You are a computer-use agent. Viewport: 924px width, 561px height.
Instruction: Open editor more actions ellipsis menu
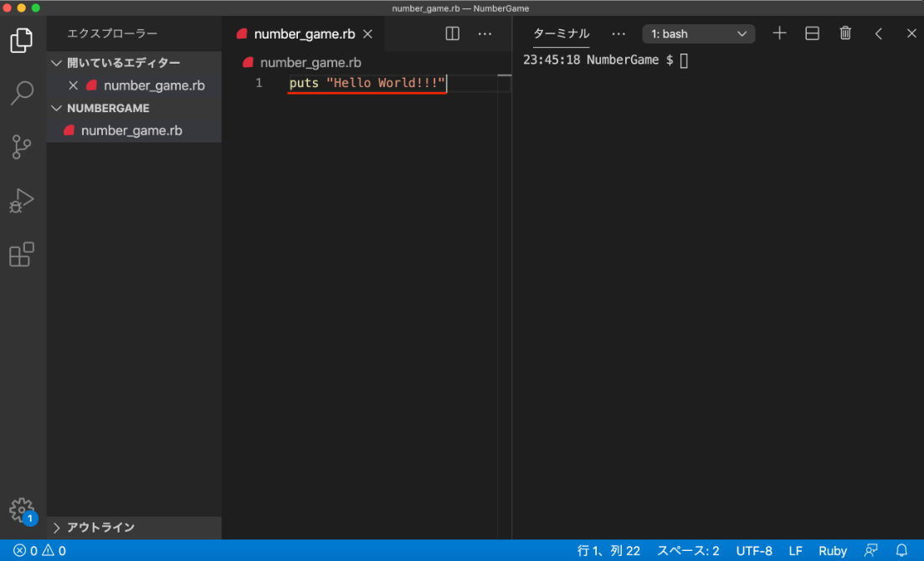pyautogui.click(x=485, y=33)
